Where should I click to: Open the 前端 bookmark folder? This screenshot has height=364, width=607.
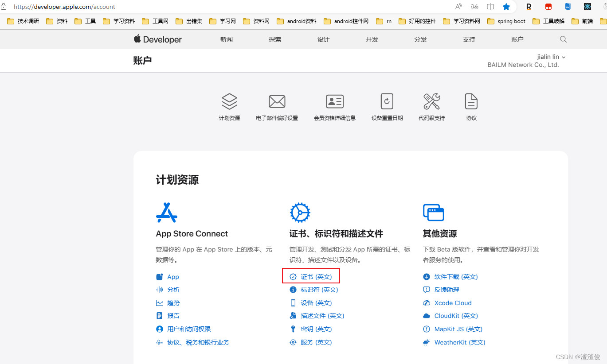[x=582, y=21]
